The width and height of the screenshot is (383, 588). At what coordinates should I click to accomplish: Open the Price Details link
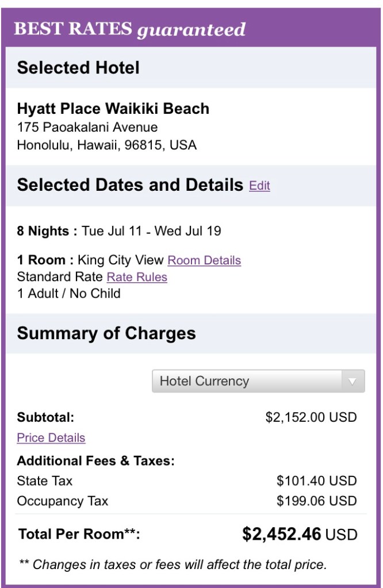(x=51, y=438)
